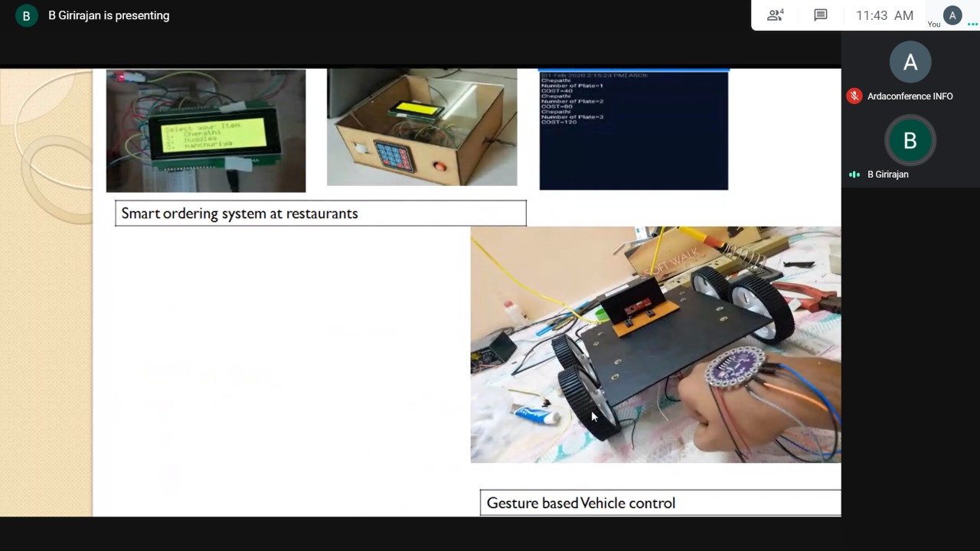Open the chat messages icon

click(821, 15)
